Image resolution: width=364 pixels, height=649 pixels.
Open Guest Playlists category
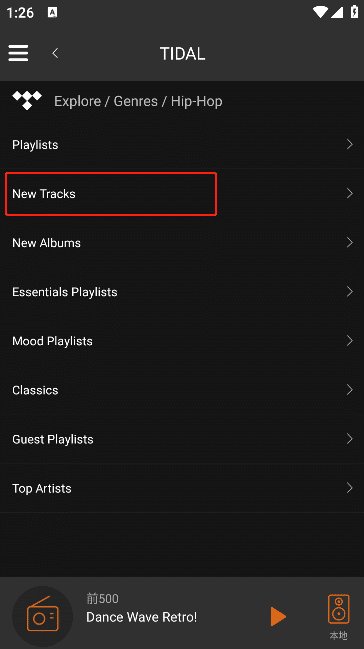pyautogui.click(x=182, y=439)
